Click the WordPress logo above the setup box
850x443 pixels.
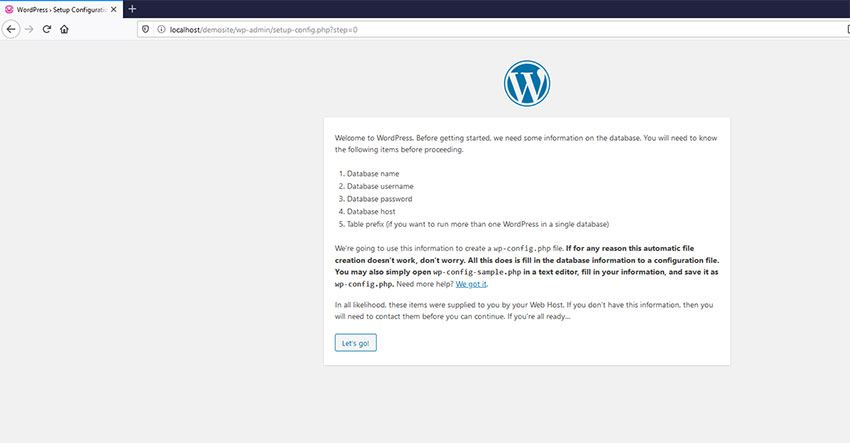(x=527, y=84)
